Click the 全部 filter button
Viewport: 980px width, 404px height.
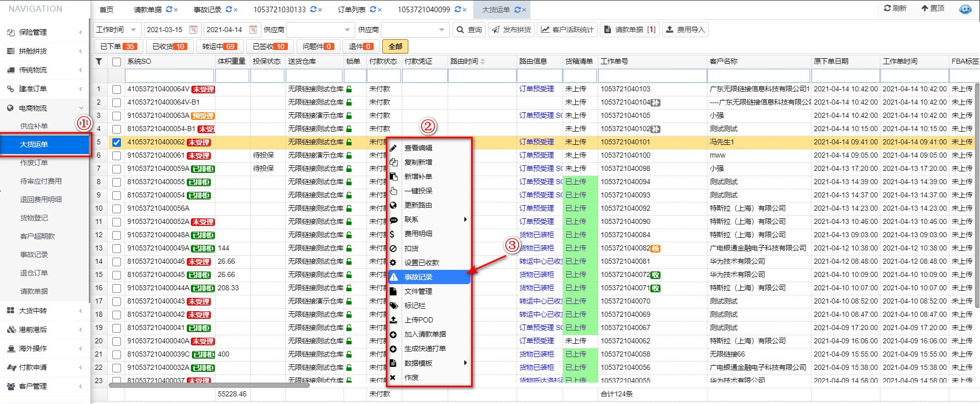tap(395, 46)
